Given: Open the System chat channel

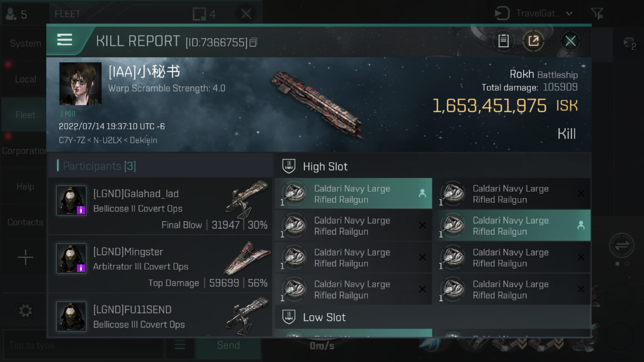Looking at the screenshot, I should 25,44.
